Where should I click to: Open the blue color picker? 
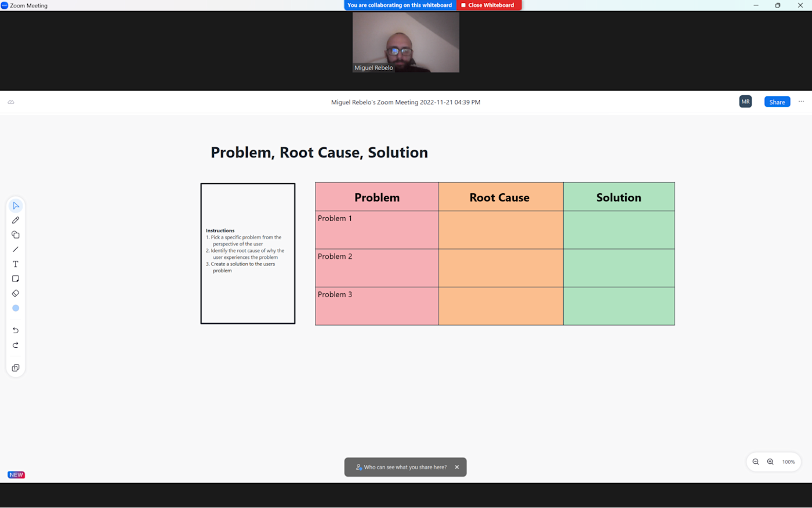pyautogui.click(x=16, y=308)
